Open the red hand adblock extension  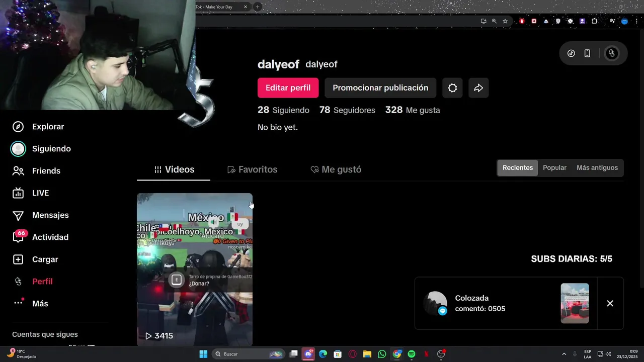(522, 21)
